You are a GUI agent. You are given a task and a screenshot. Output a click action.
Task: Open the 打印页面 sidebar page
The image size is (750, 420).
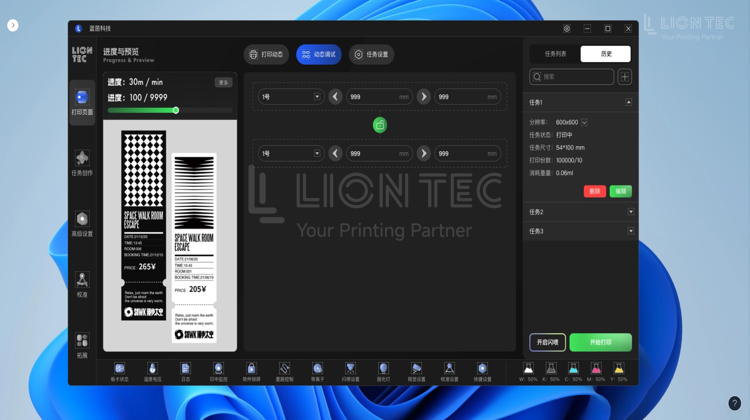(82, 102)
